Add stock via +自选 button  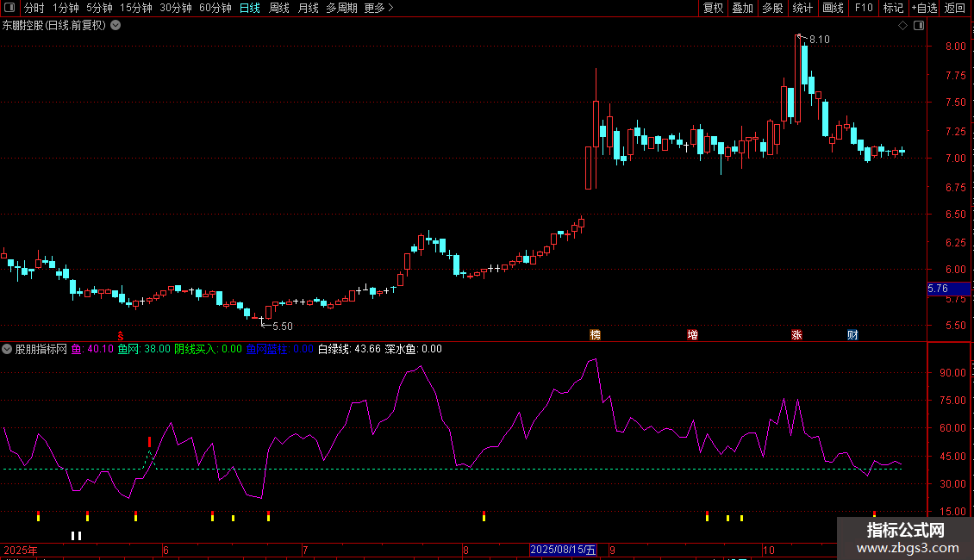[x=924, y=8]
